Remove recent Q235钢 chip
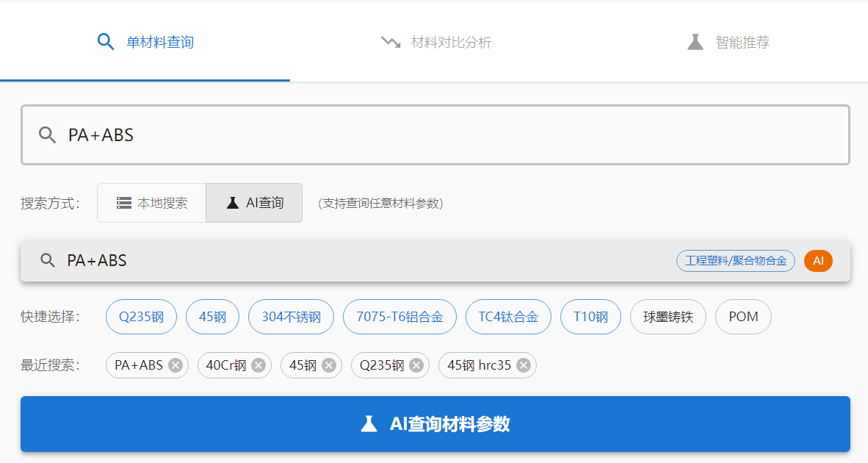 (x=416, y=365)
